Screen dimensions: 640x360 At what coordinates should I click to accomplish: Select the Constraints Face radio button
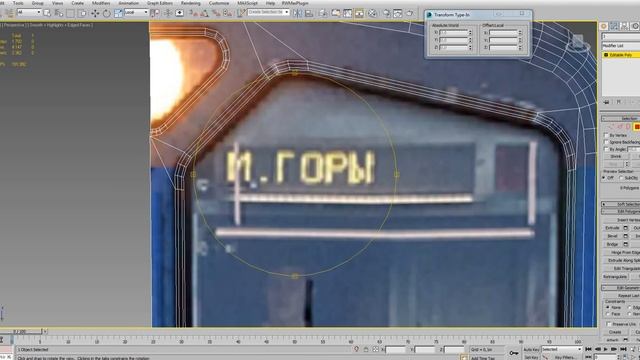(608, 314)
